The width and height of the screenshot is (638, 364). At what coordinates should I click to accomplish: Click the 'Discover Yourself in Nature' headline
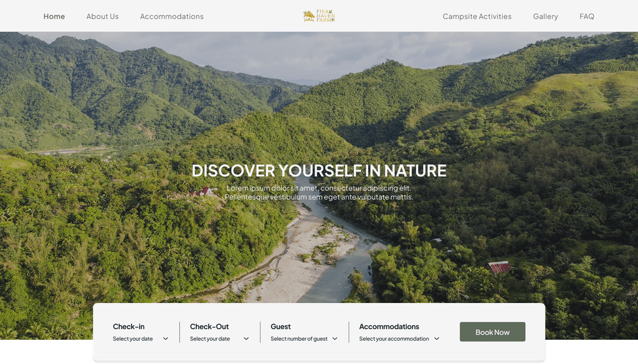[x=319, y=170]
